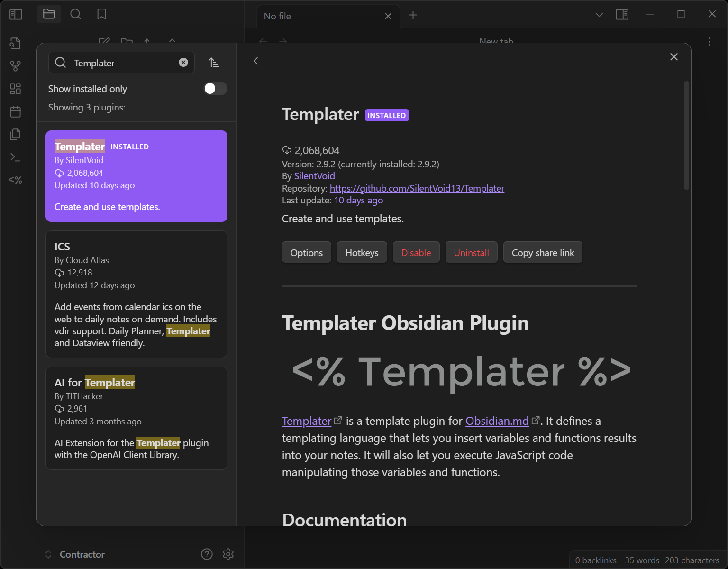The height and width of the screenshot is (569, 728).
Task: Click the plugin details scrollbar
Action: pos(686,136)
